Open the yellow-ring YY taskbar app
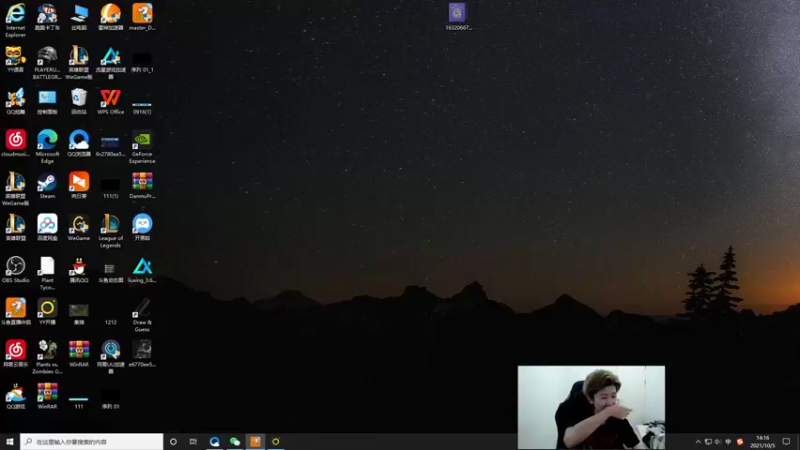 (276, 441)
